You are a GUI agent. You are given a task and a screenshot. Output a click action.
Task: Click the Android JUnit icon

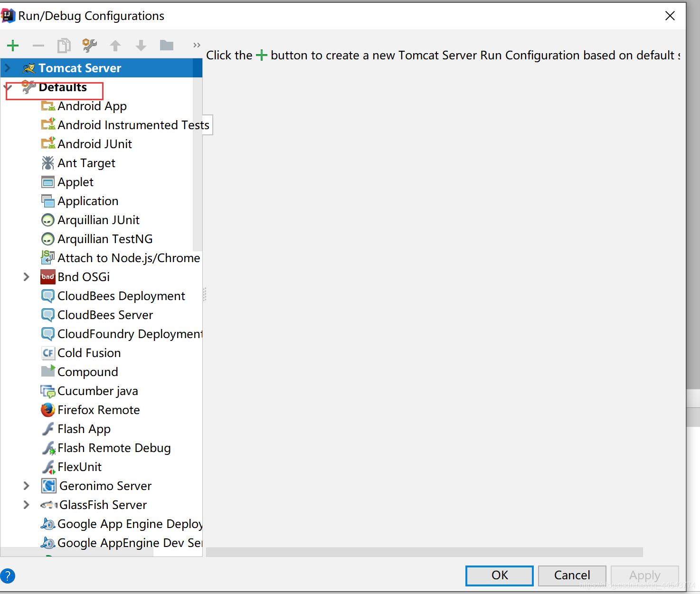click(x=48, y=143)
